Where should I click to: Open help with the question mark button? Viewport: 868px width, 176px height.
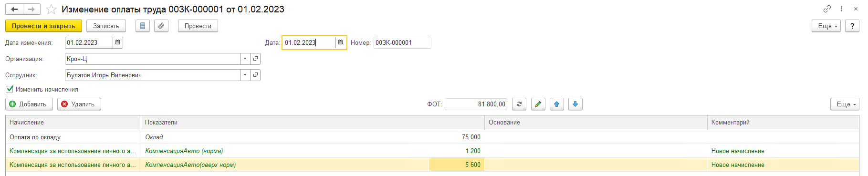click(x=852, y=26)
